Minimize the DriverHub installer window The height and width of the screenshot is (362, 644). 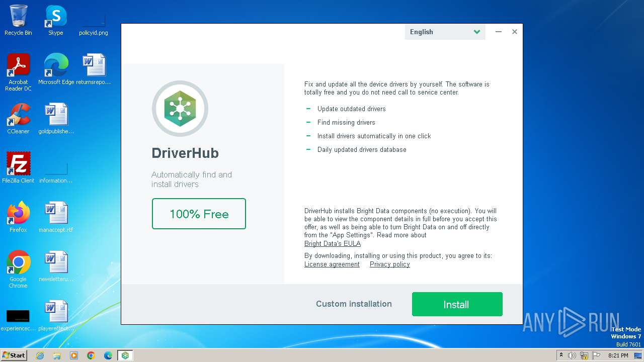[499, 32]
